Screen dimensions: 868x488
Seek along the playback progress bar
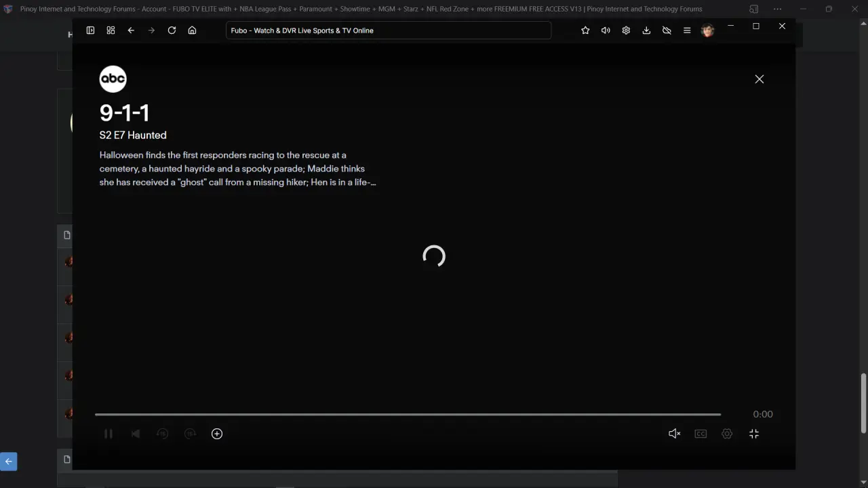point(408,414)
